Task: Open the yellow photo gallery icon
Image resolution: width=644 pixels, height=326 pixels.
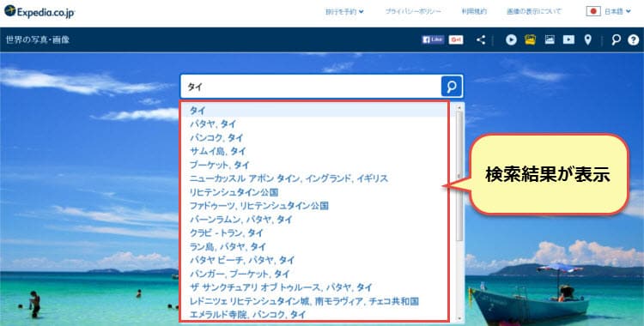Action: (531, 39)
